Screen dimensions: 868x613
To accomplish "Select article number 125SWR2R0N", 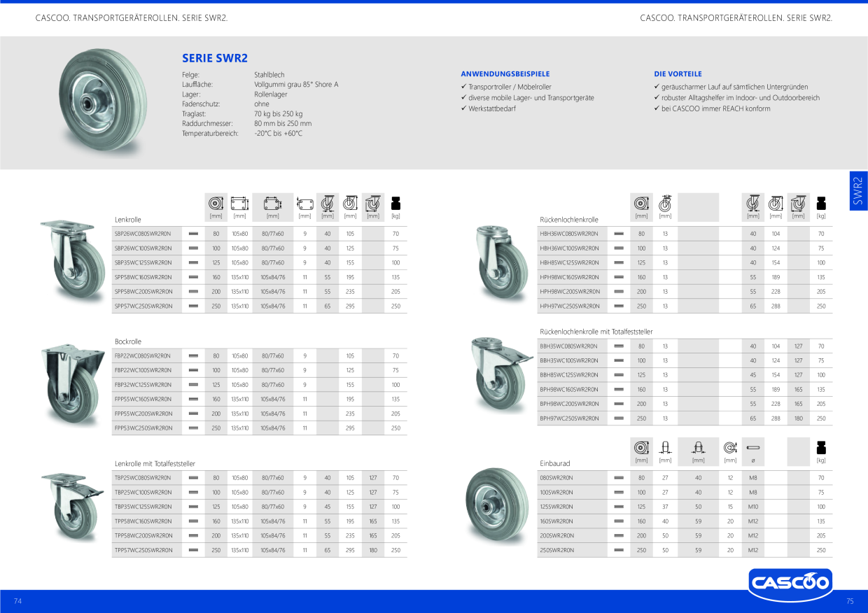I will click(556, 507).
